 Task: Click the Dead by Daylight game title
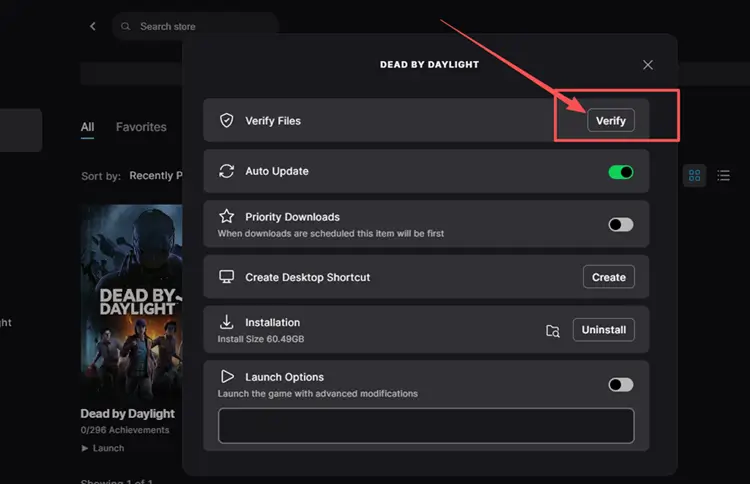(127, 413)
